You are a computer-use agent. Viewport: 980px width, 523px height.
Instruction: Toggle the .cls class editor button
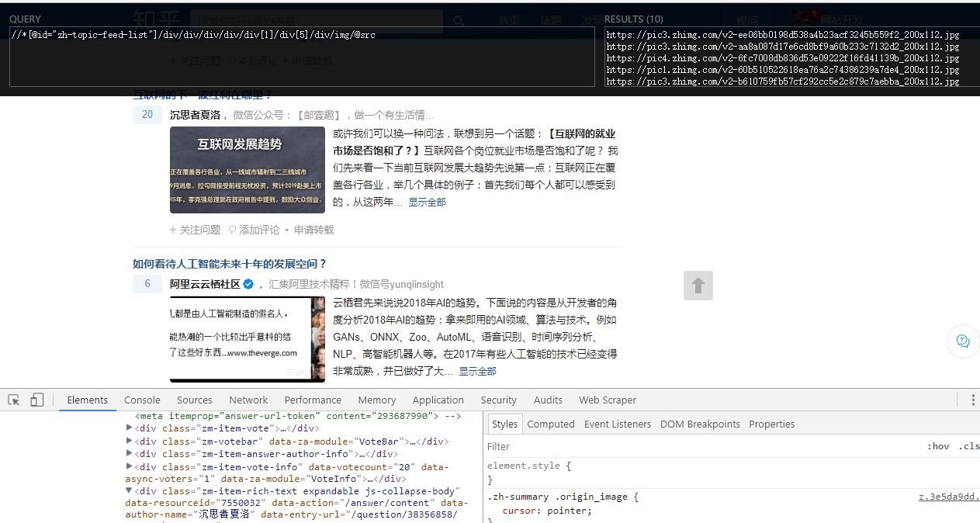(x=968, y=446)
